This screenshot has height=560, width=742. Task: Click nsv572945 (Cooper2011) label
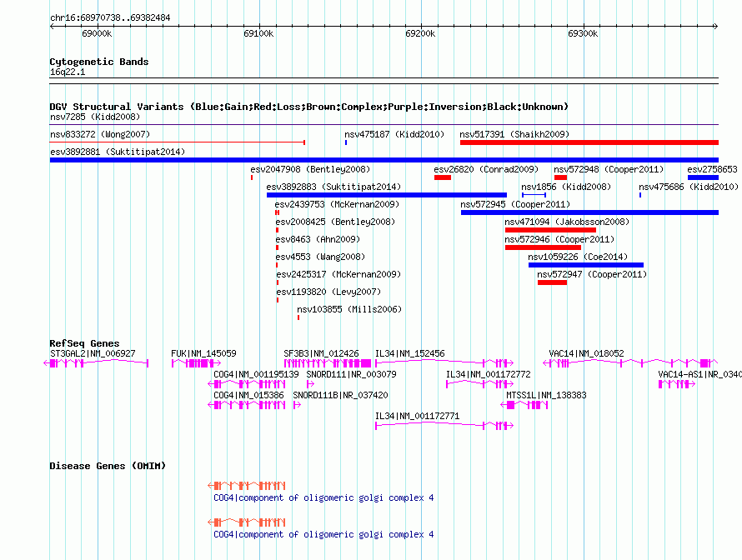(x=515, y=204)
